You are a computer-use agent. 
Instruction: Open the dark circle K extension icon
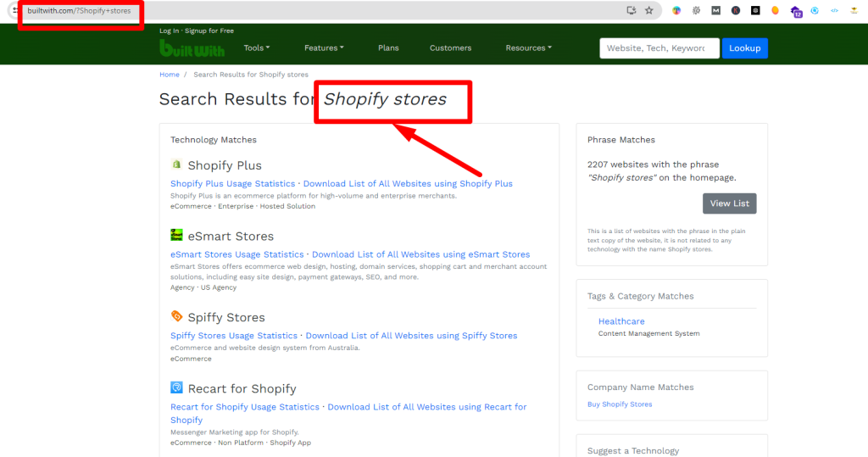(736, 10)
